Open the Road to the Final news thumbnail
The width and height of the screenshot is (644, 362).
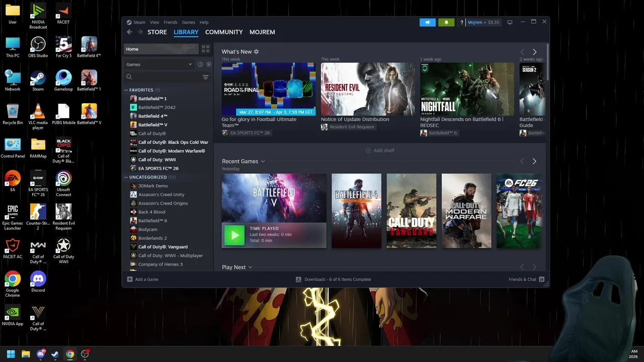click(x=269, y=89)
